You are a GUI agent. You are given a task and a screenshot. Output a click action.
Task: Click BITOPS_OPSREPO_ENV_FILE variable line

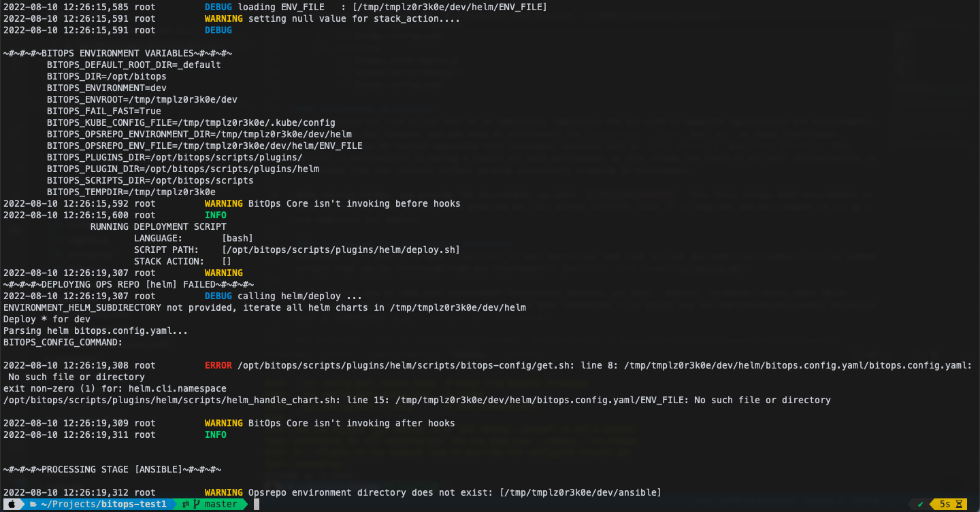coord(205,146)
